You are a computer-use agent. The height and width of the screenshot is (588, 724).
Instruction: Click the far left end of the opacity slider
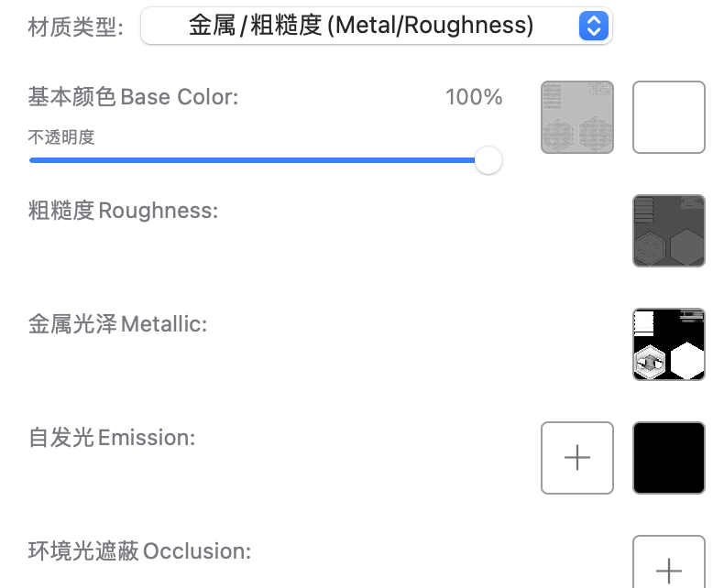point(32,160)
